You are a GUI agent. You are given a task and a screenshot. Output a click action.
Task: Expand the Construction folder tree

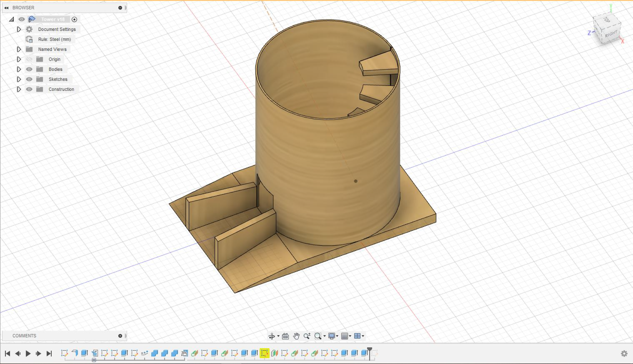click(19, 89)
